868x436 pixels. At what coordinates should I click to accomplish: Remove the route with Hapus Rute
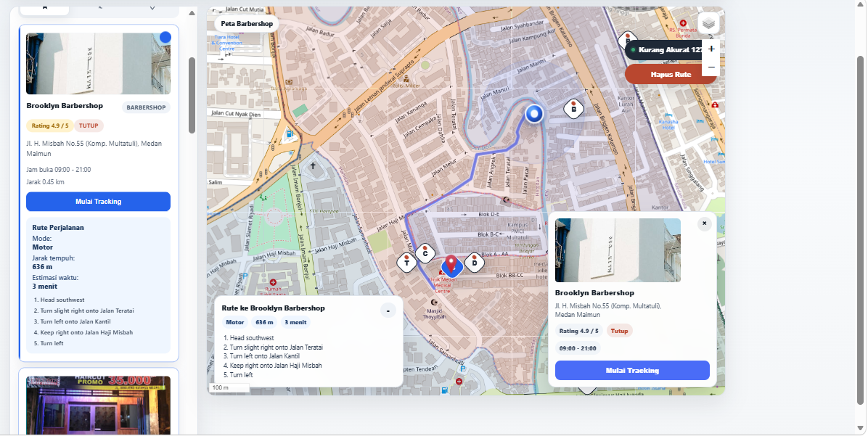(671, 74)
